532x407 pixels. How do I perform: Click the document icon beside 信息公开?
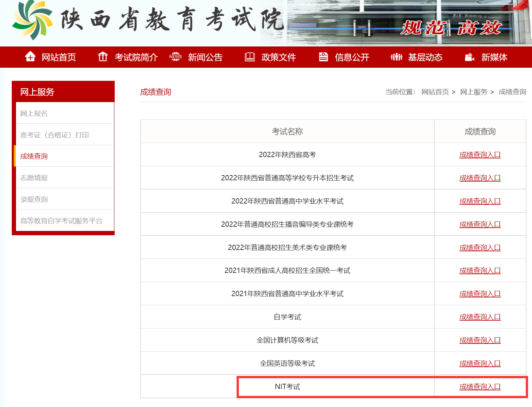click(323, 57)
